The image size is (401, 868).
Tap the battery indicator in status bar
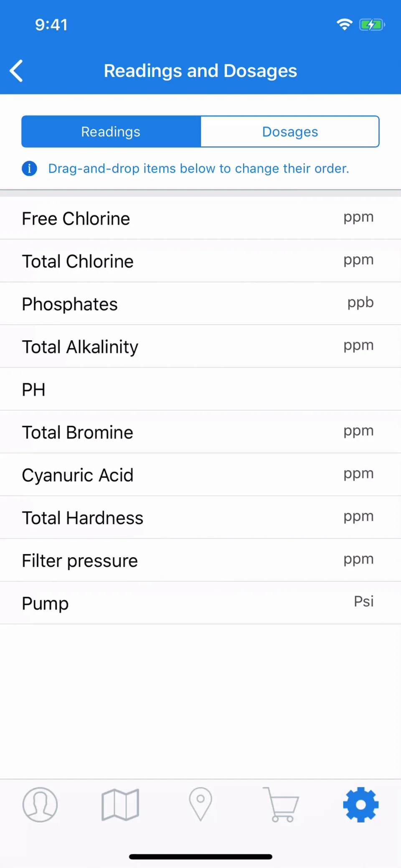point(372,25)
